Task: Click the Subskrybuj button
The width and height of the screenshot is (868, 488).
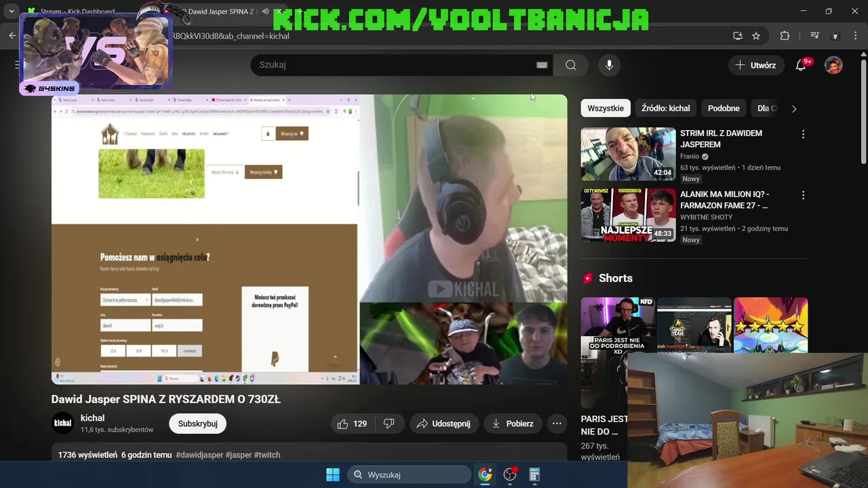Action: pos(197,424)
